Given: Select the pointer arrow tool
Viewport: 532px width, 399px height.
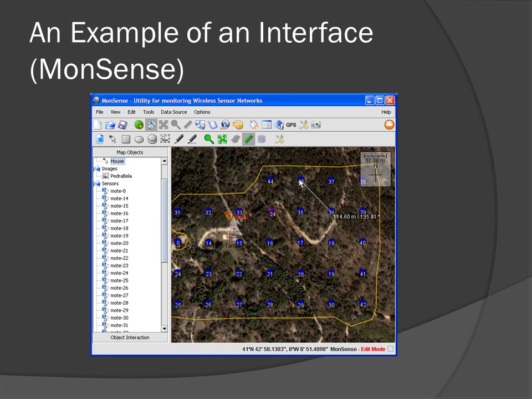Looking at the screenshot, I should tap(112, 139).
